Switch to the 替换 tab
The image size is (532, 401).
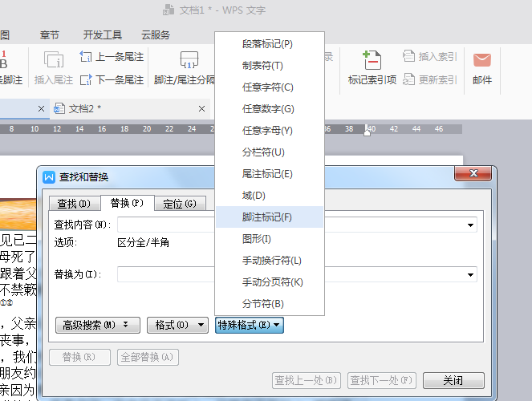click(x=128, y=203)
